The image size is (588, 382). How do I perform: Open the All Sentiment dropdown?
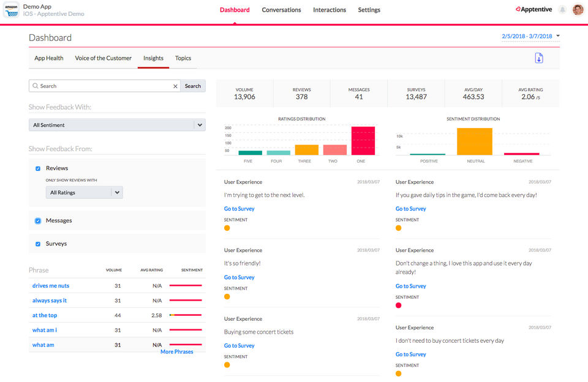pyautogui.click(x=117, y=125)
